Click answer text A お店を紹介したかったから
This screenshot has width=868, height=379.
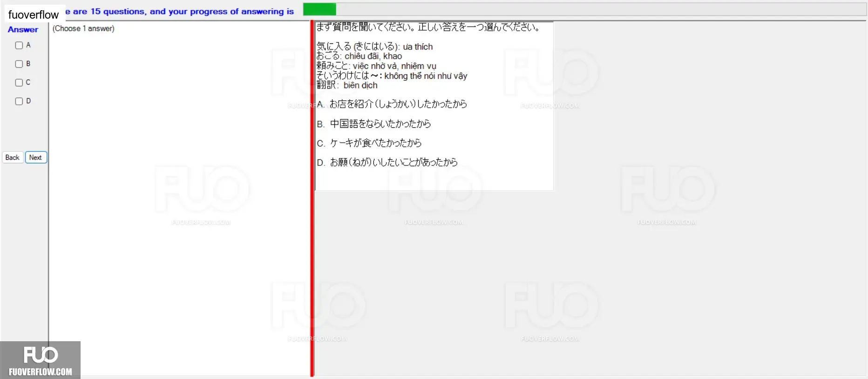tap(392, 104)
